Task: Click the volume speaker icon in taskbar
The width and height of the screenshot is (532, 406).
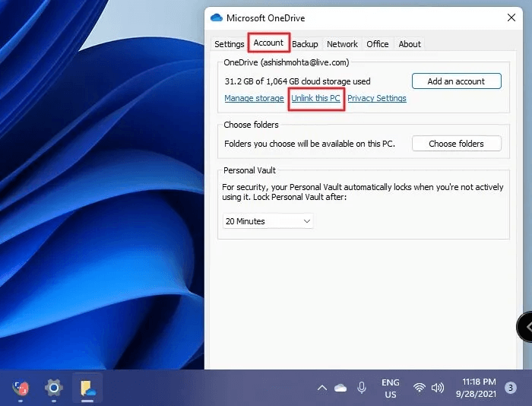Action: pos(437,388)
